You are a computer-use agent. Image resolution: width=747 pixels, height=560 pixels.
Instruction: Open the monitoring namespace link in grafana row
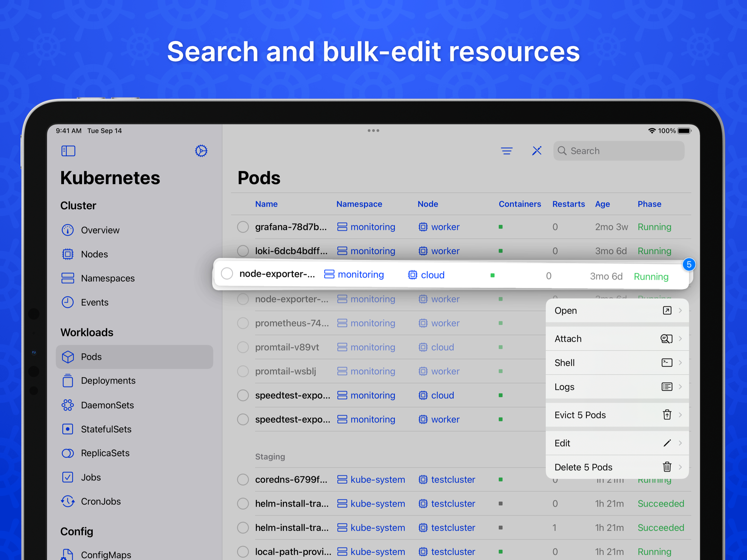(x=366, y=227)
